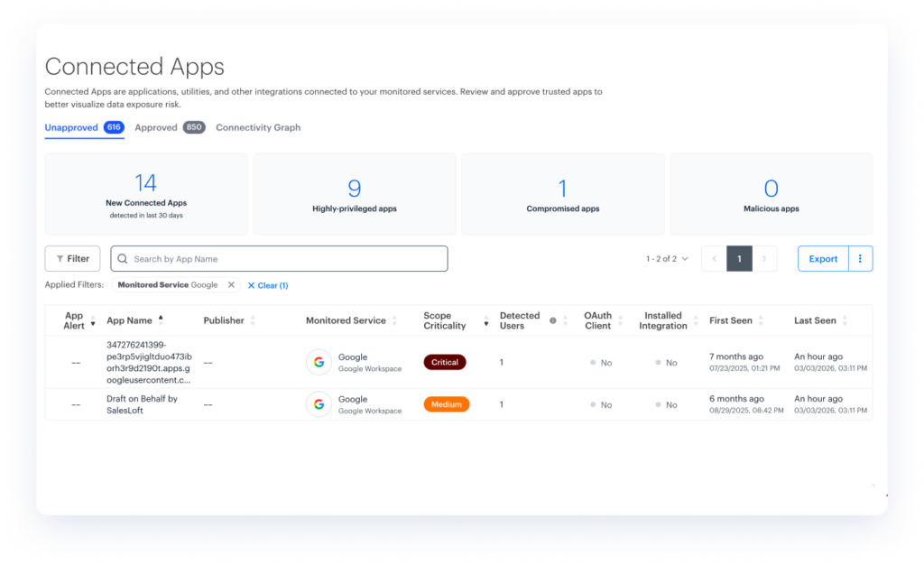Click the Search by App Name field
This screenshot has height=565, width=924.
tap(280, 259)
